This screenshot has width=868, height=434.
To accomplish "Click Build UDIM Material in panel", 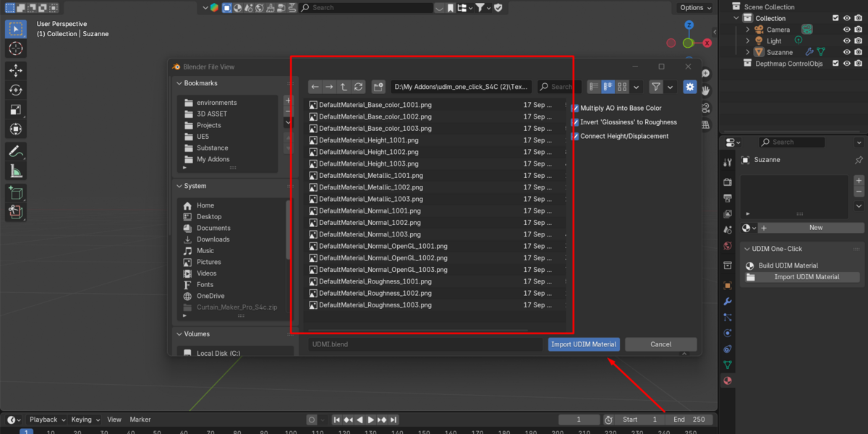I will point(788,265).
